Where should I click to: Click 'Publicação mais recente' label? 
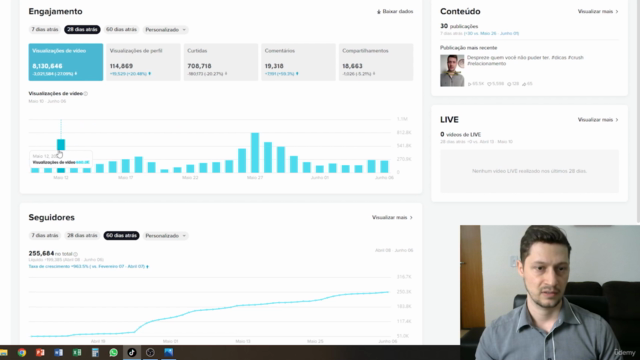[469, 48]
